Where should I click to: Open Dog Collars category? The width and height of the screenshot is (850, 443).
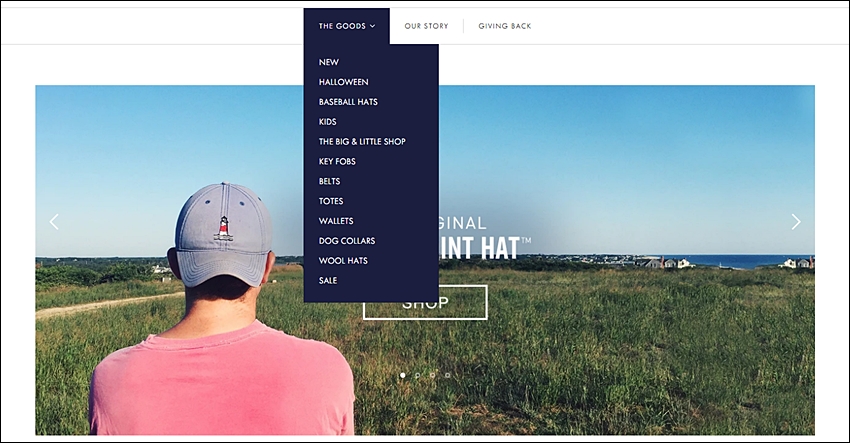pyautogui.click(x=347, y=241)
